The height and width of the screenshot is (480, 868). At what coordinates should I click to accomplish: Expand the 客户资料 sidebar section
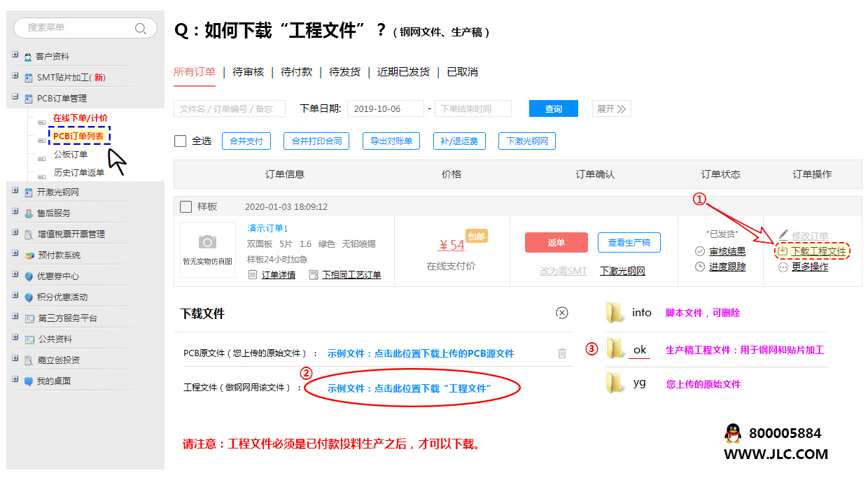[15, 55]
